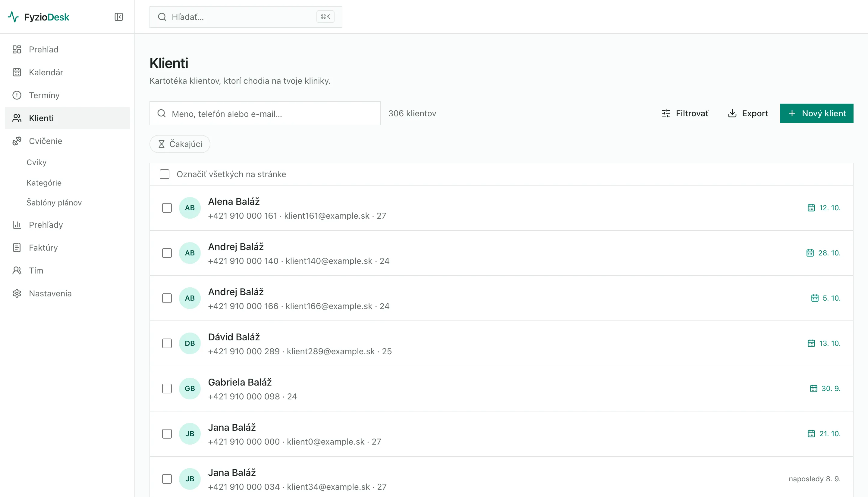Screen dimensions: 868x497
Task: Click the magnifier icon in client search
Action: tap(162, 113)
